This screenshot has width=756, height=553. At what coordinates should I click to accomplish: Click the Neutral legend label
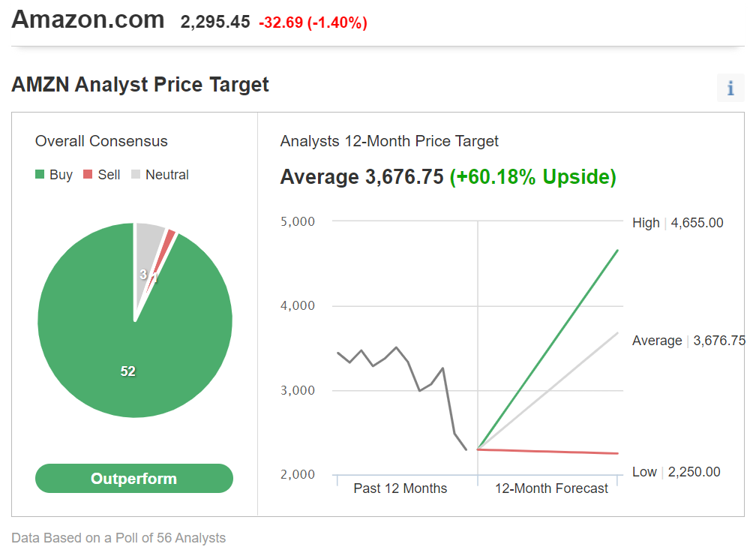166,175
